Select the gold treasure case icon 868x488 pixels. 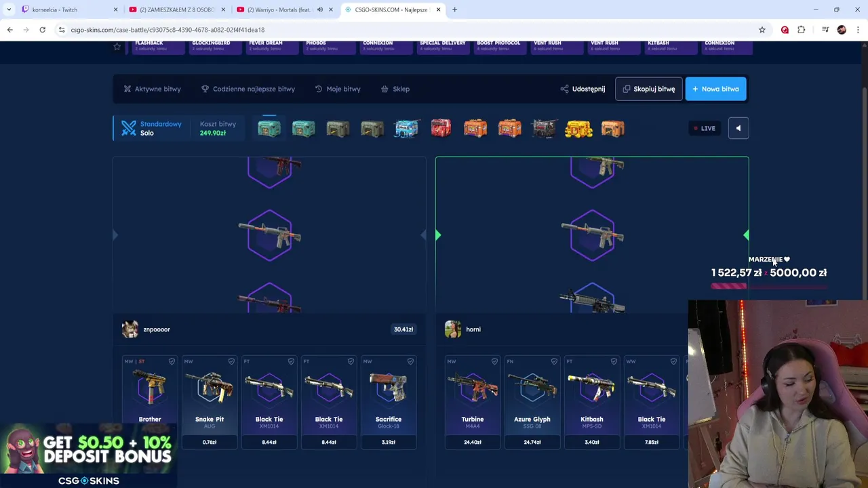point(578,128)
